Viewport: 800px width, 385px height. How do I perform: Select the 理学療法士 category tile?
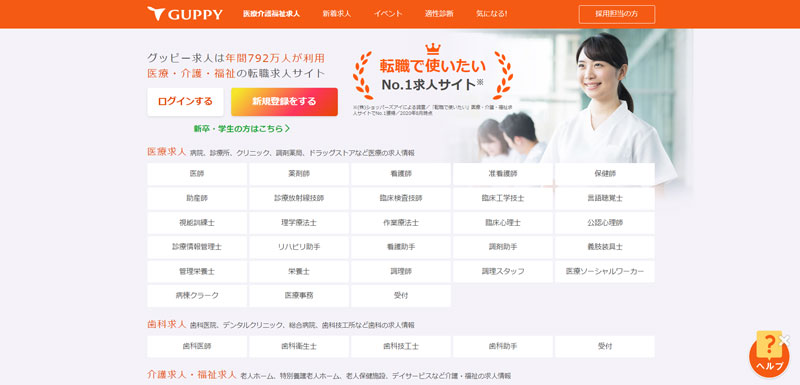click(x=299, y=223)
